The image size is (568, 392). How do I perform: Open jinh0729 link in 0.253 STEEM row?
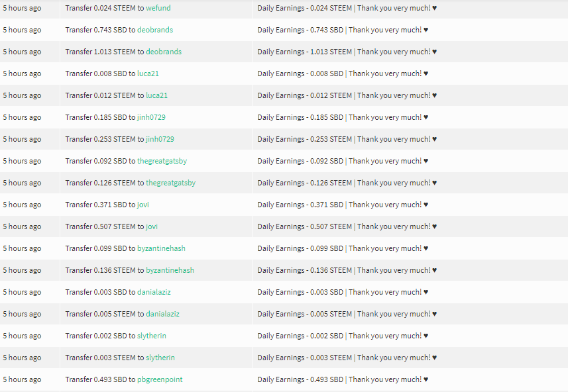coord(160,139)
